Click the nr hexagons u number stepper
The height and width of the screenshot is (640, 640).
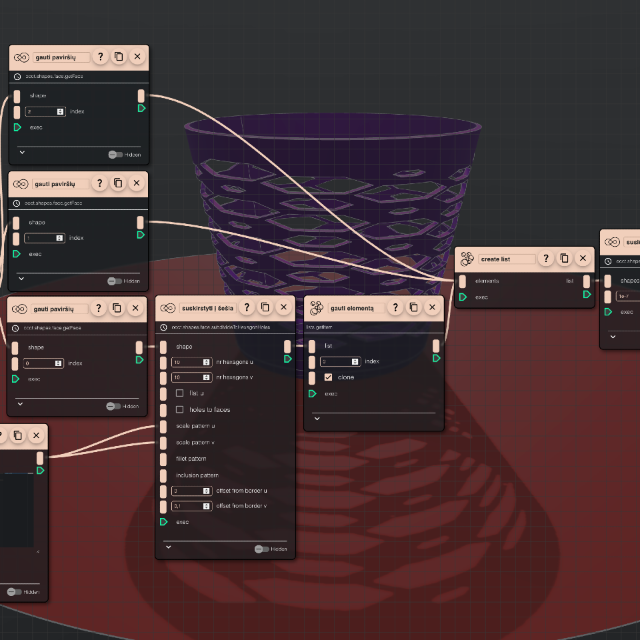206,362
